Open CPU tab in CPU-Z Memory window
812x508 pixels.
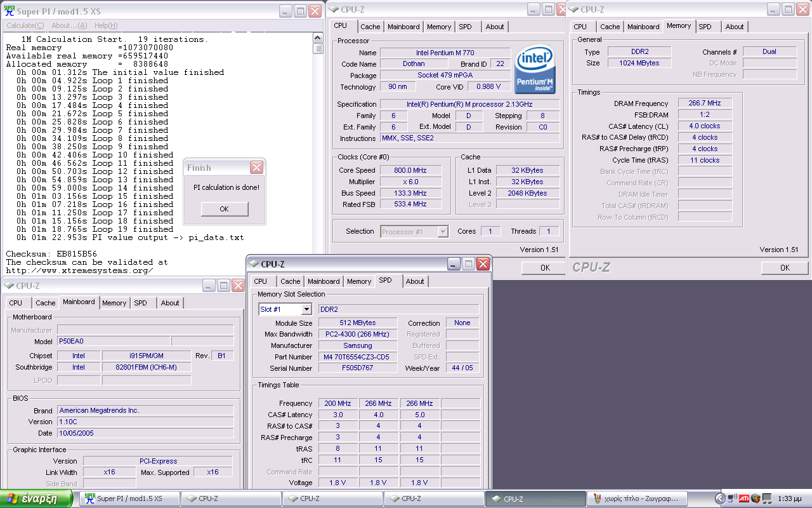tap(580, 27)
